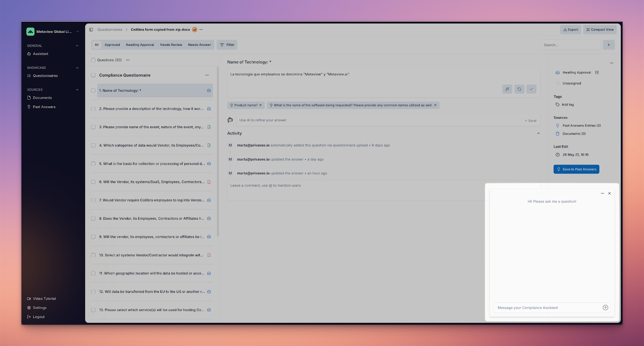Switch to the Needs Review tab

tap(171, 45)
